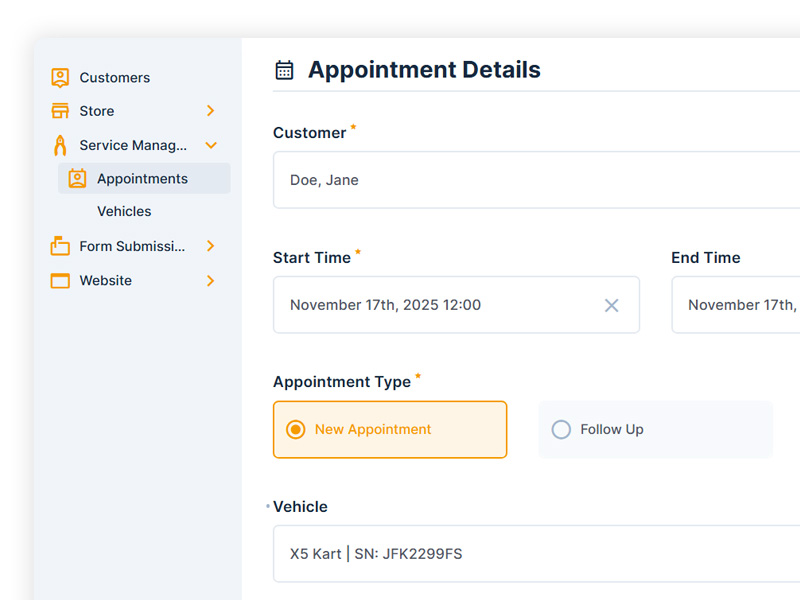Open the Vehicles menu item
800x600 pixels.
[x=124, y=212]
